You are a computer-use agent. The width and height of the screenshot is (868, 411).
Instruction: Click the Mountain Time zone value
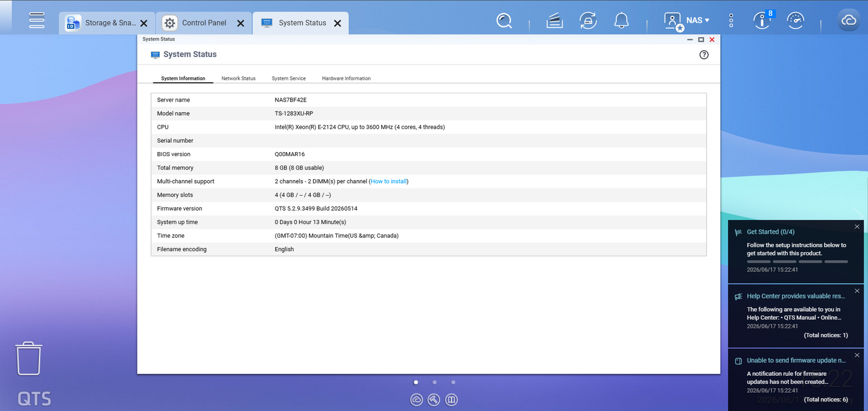click(x=337, y=235)
